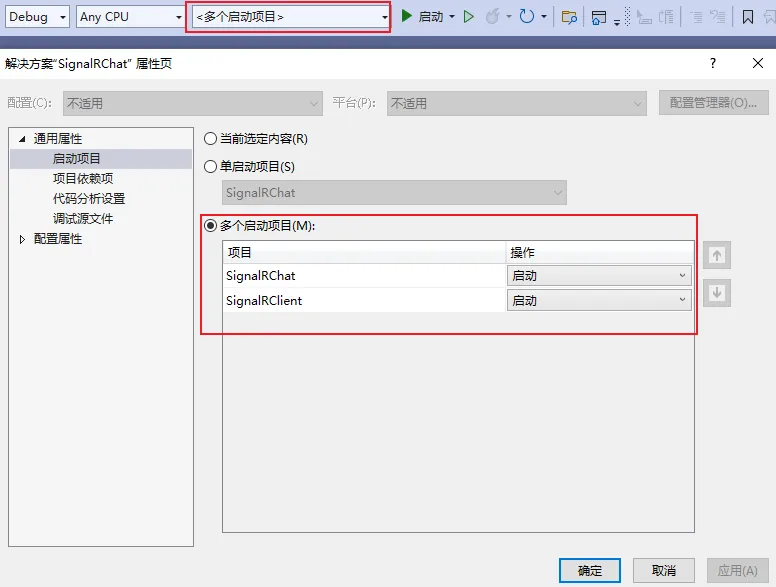Image resolution: width=776 pixels, height=587 pixels.
Task: Expand the 配置属性 tree node
Action: 22,239
